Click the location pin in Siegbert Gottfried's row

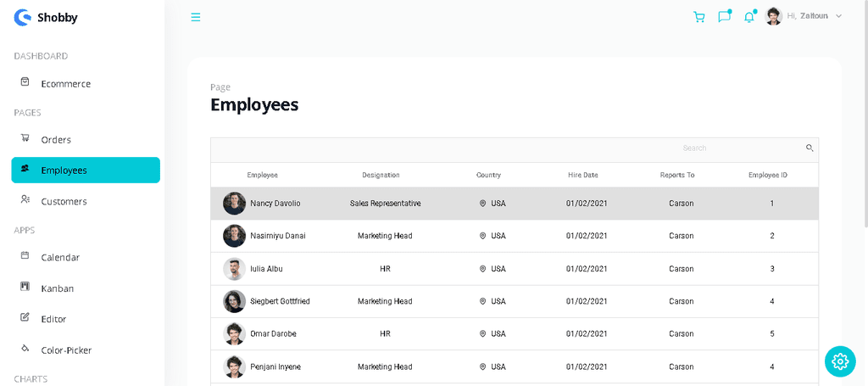(482, 301)
